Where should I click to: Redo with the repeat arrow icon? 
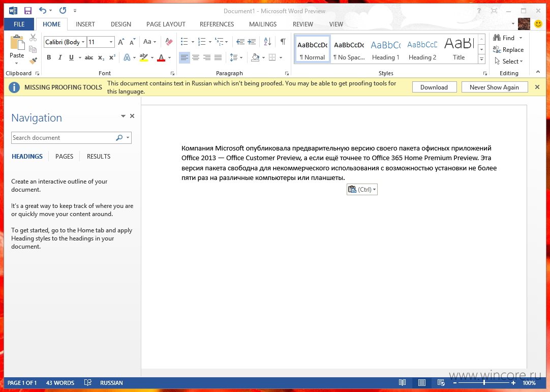point(63,11)
